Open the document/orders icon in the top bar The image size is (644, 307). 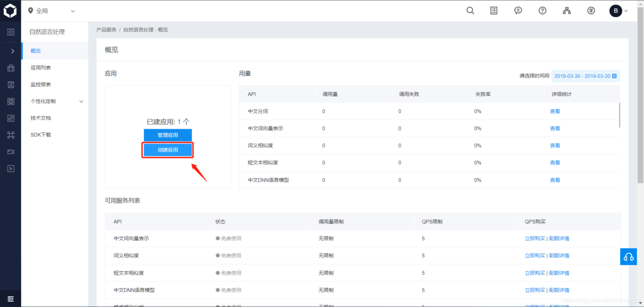point(494,10)
